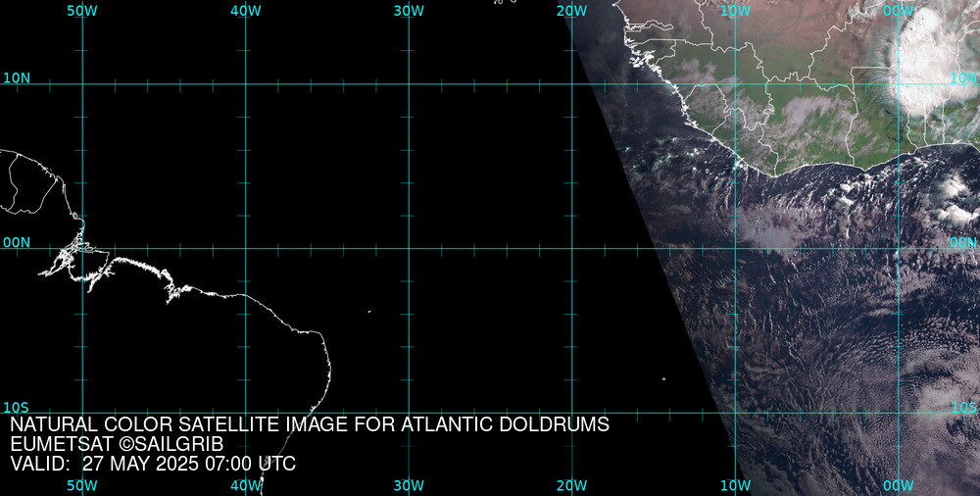Click the 00W label on the top edge

pyautogui.click(x=899, y=11)
